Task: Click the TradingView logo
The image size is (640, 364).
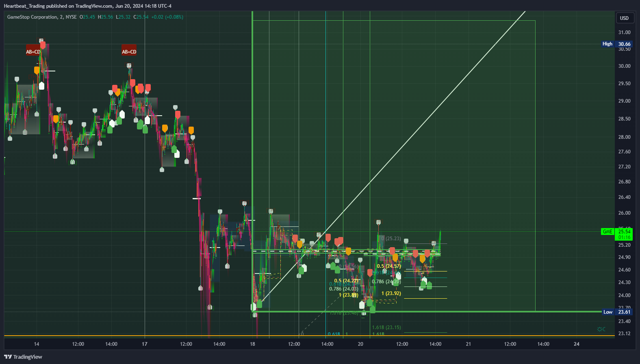Action: pos(23,357)
